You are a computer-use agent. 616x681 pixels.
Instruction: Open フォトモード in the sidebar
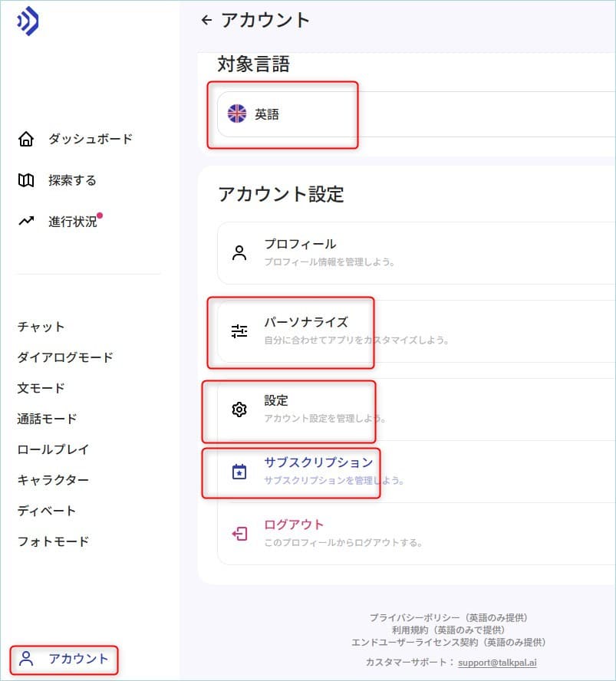[53, 541]
